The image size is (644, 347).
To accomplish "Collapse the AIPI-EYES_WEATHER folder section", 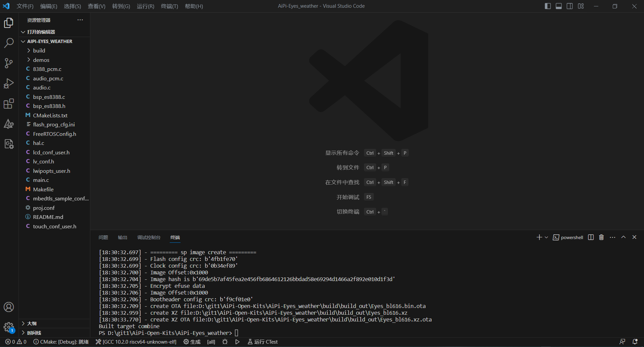I will (54, 41).
